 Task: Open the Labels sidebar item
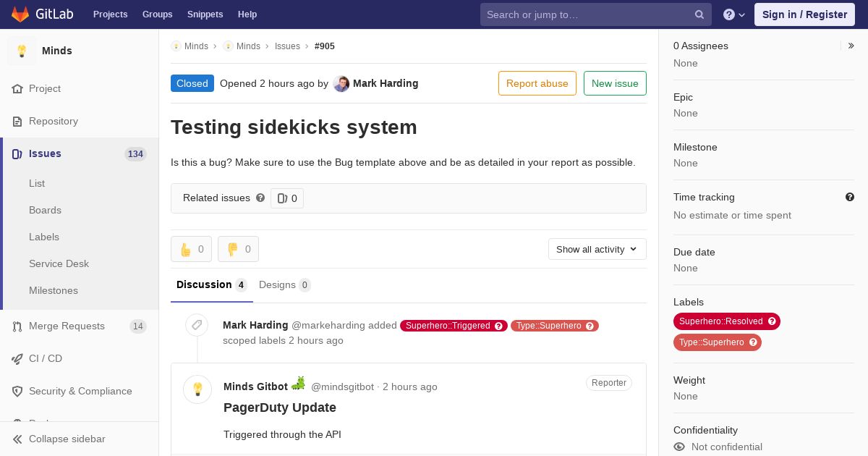point(44,237)
